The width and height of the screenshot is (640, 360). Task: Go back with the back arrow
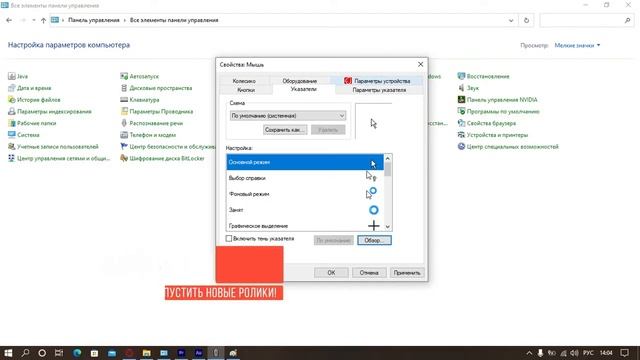9,20
